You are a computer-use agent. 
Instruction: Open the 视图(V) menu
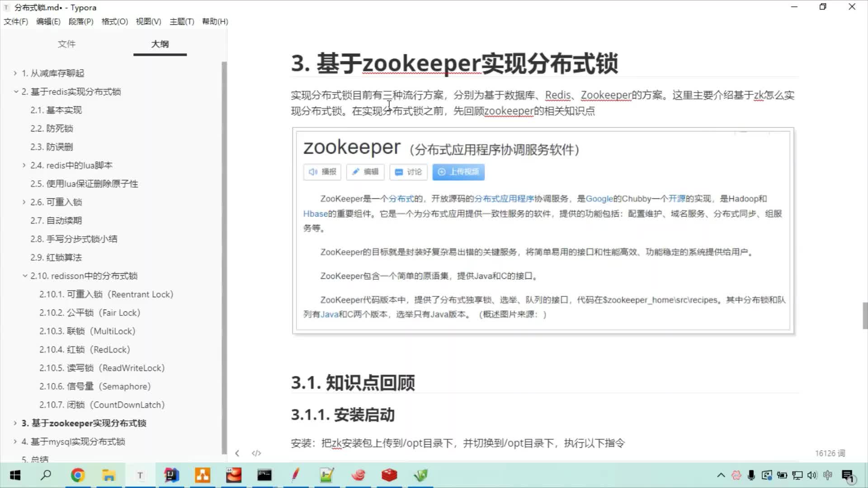(149, 22)
